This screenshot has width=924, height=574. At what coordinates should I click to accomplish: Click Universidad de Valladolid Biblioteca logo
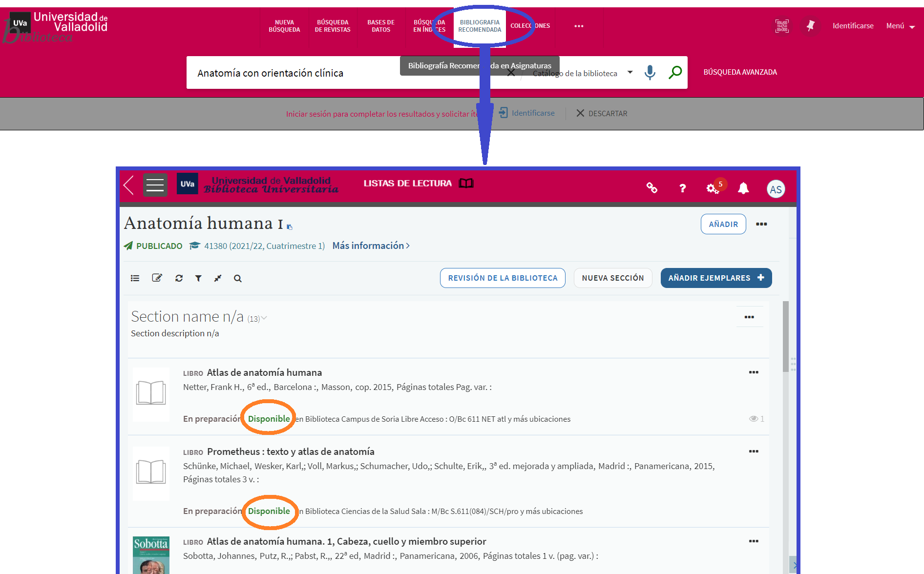coord(56,27)
